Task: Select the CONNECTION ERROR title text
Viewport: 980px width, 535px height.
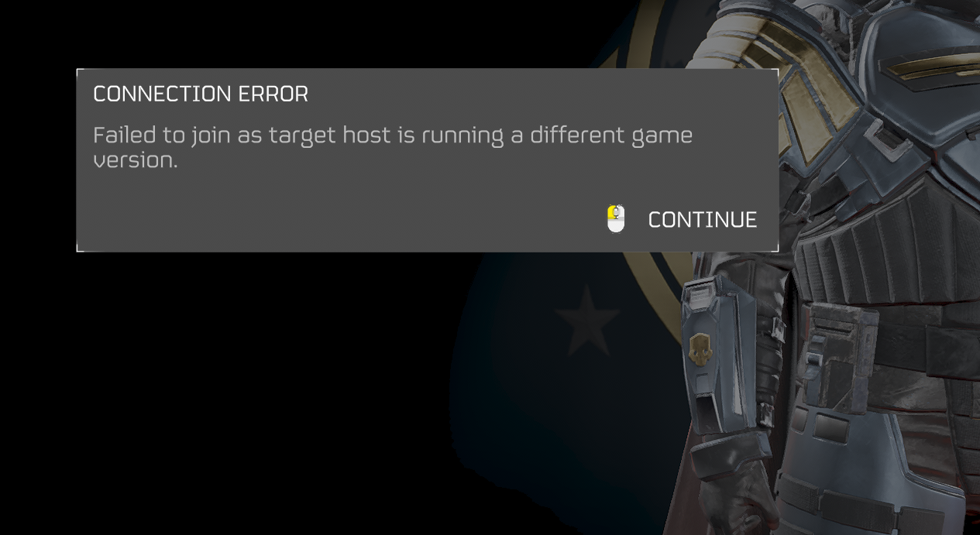Action: coord(201,94)
